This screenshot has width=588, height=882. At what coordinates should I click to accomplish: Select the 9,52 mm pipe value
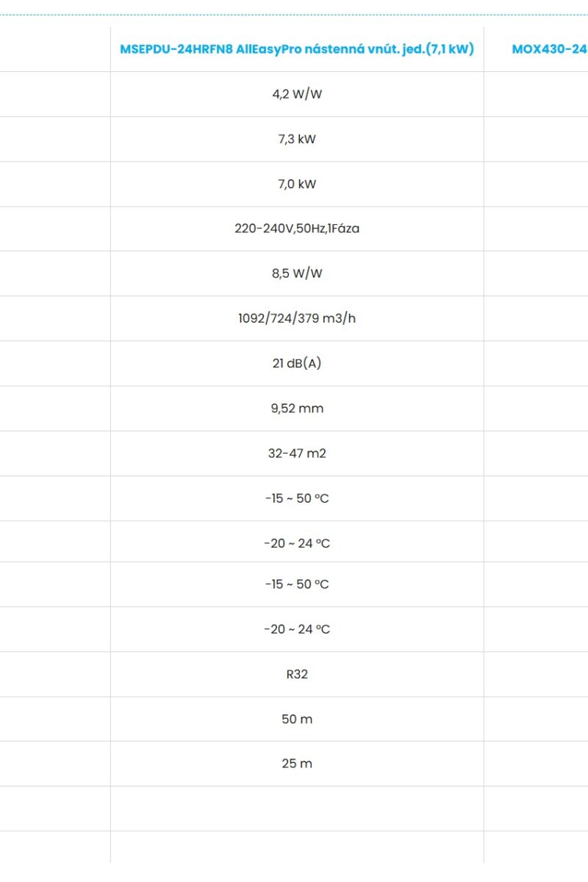coord(297,408)
